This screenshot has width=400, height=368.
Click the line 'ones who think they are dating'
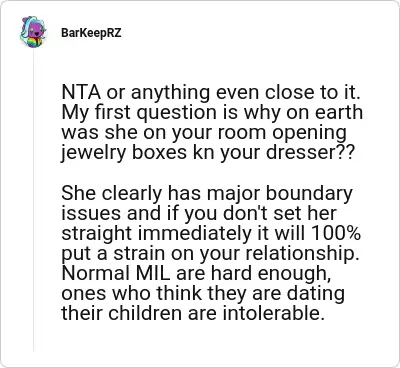click(x=203, y=293)
